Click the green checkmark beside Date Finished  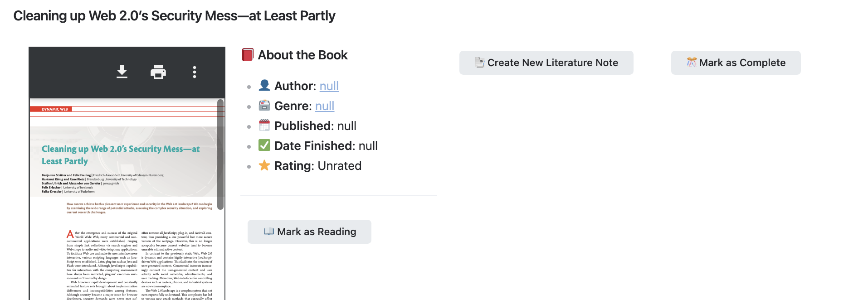point(264,145)
